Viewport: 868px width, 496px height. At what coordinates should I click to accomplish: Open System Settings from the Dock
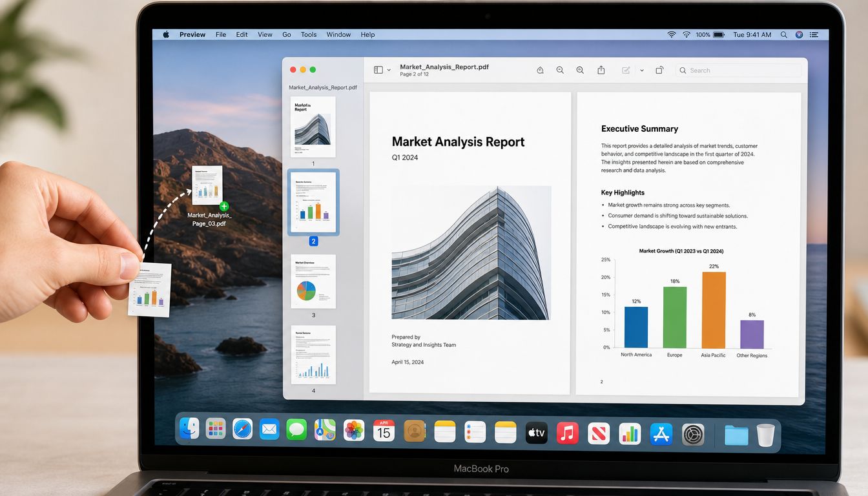coord(694,435)
